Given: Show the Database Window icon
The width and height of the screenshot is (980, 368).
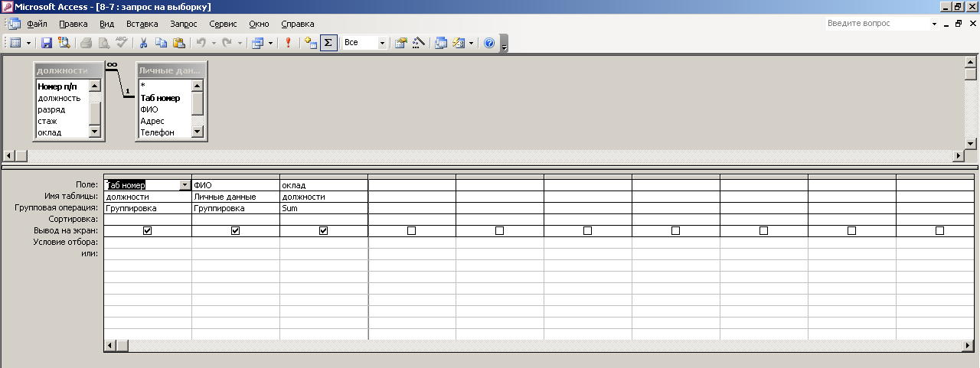Looking at the screenshot, I should click(x=441, y=43).
